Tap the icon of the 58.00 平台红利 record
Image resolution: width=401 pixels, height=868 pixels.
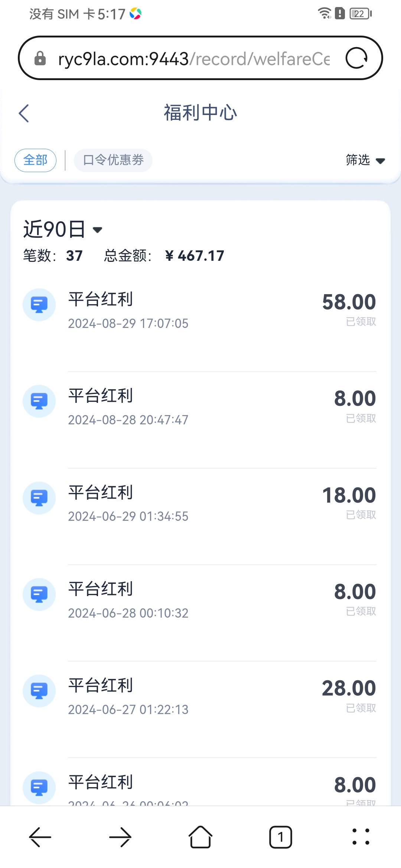[x=39, y=305]
